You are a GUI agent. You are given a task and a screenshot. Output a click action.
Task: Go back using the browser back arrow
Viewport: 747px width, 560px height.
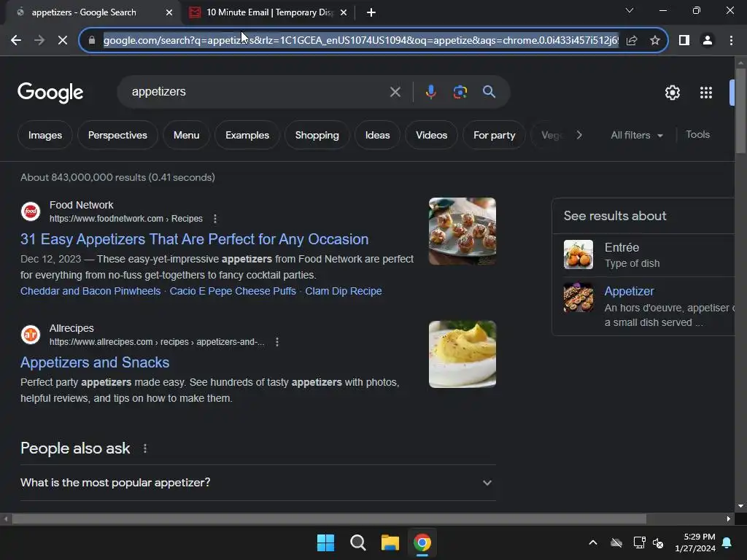coord(16,41)
